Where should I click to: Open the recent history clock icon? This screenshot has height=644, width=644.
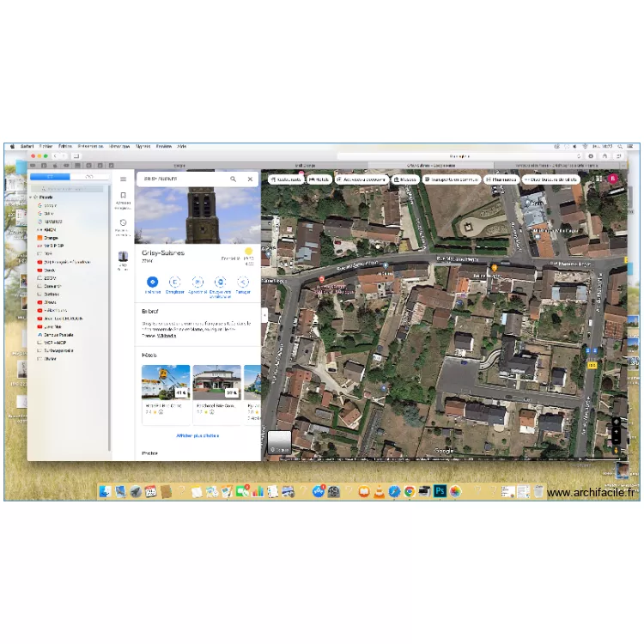tap(123, 223)
